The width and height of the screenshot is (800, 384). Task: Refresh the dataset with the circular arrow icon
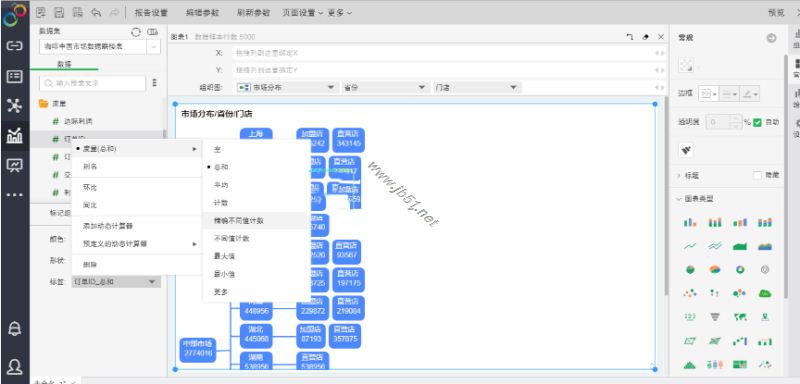136,32
